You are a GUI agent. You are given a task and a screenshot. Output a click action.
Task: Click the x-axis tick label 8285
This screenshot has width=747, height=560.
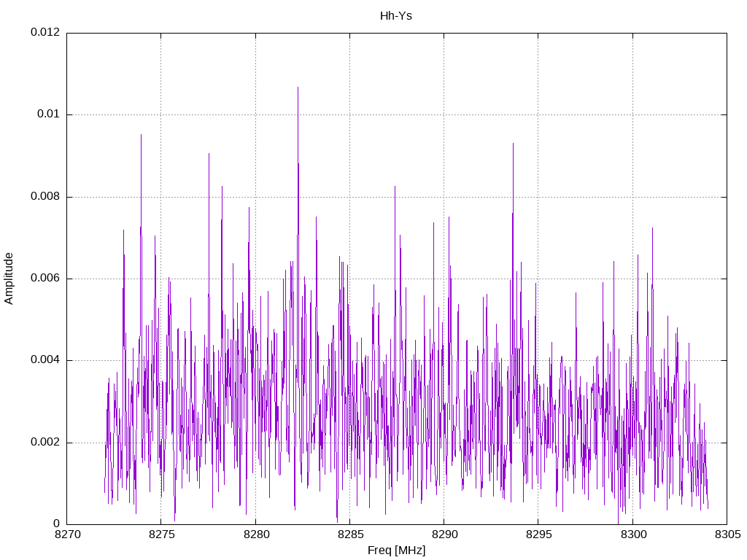pos(350,534)
